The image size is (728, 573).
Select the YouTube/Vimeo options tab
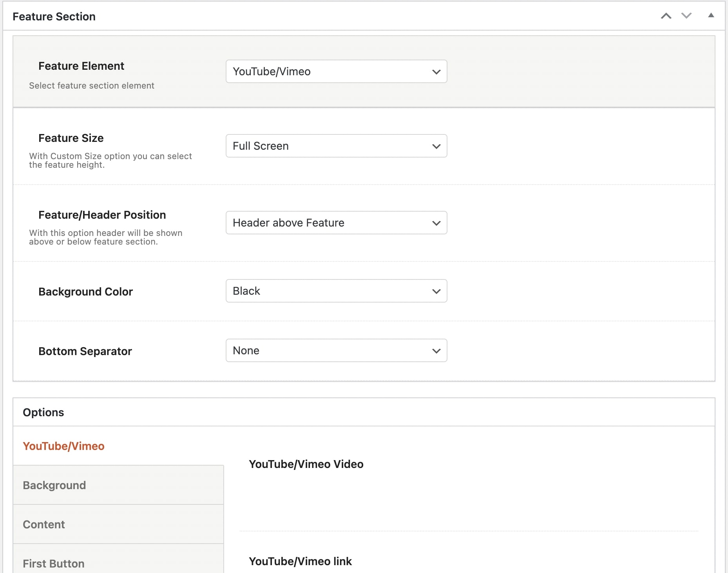(63, 446)
